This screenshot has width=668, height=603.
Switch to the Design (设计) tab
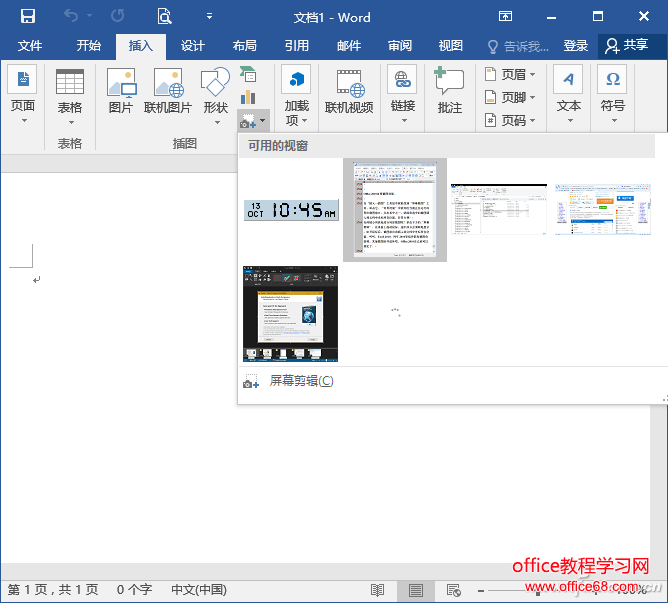point(192,46)
